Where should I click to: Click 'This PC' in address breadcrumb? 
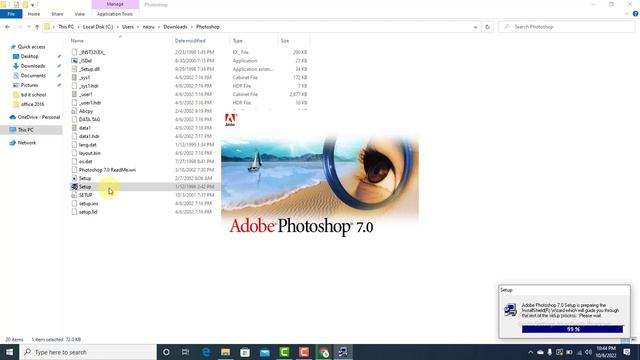click(x=66, y=27)
